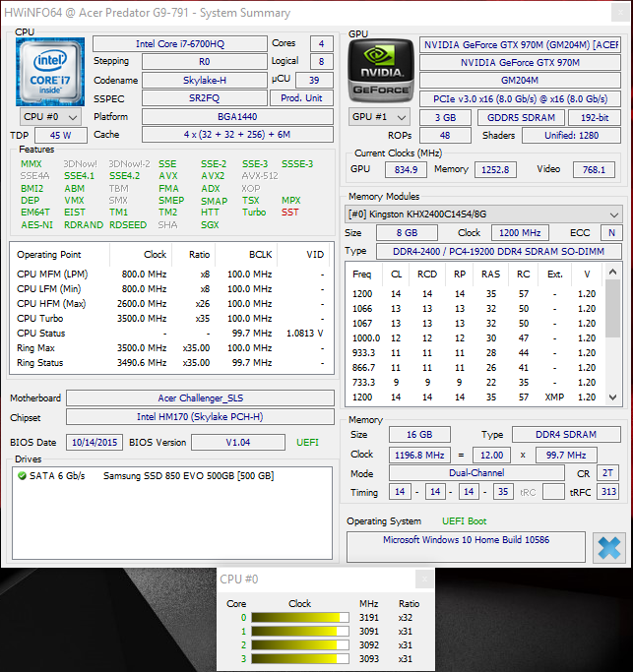Click the BIOS version V1.04 field
The height and width of the screenshot is (672, 633).
[x=238, y=443]
